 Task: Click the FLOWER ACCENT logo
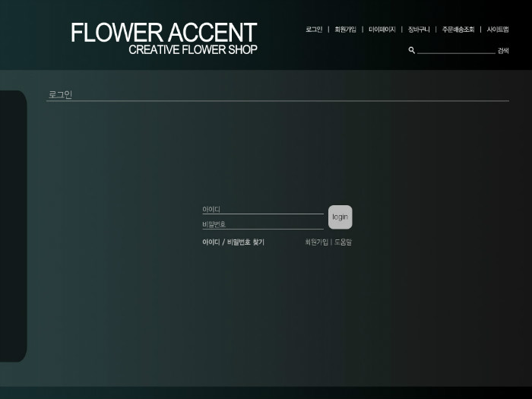click(x=163, y=33)
